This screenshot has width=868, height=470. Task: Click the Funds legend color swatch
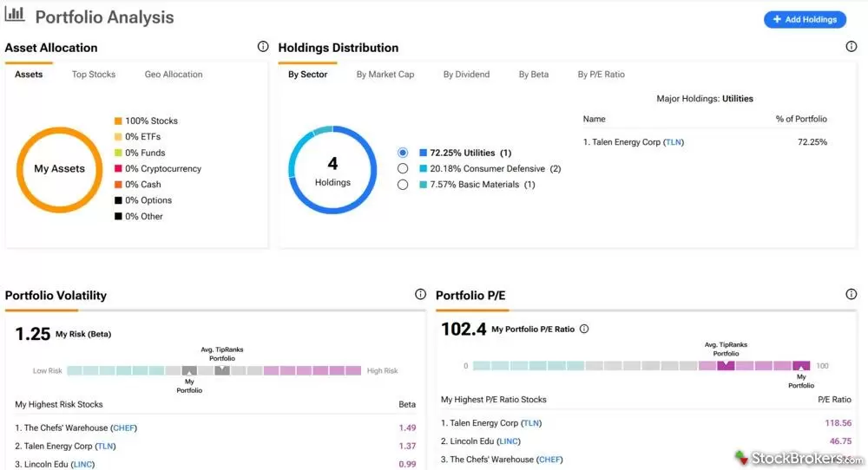coord(118,153)
